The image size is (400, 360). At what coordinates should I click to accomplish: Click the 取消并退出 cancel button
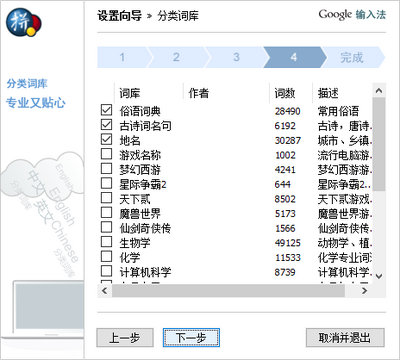(x=345, y=338)
